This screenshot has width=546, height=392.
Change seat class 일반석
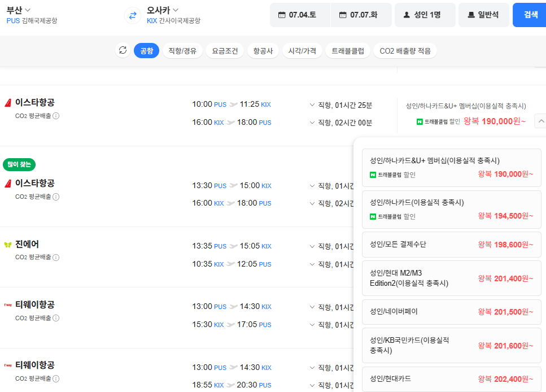point(484,15)
